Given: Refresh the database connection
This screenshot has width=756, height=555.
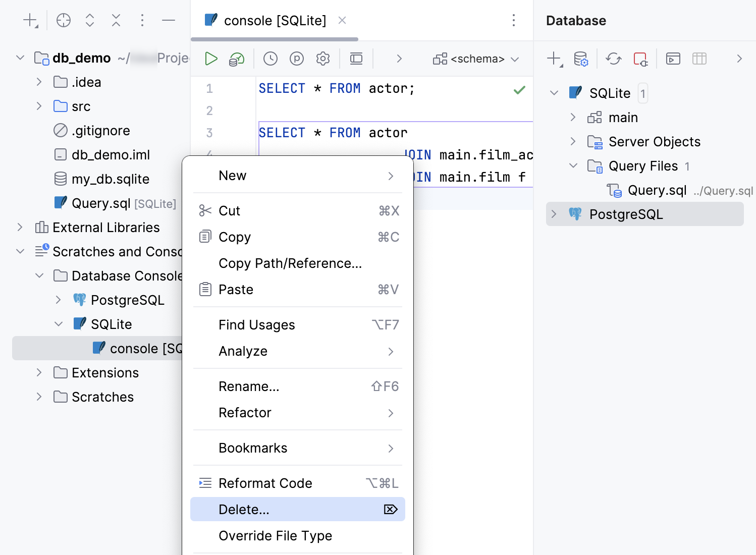Looking at the screenshot, I should tap(613, 59).
